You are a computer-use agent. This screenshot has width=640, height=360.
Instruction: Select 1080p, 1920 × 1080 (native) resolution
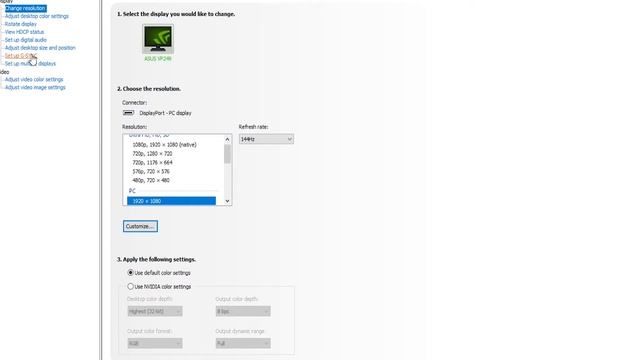(164, 144)
